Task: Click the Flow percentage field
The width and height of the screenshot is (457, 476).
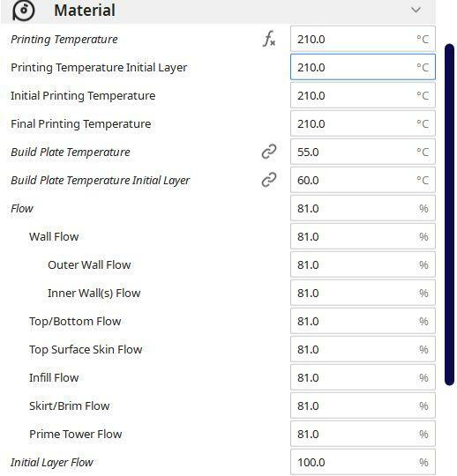Action: pyautogui.click(x=363, y=208)
